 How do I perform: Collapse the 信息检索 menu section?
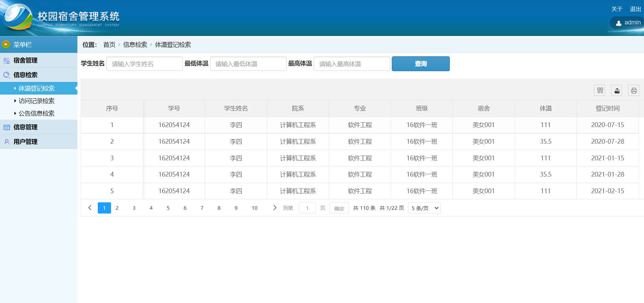39,75
